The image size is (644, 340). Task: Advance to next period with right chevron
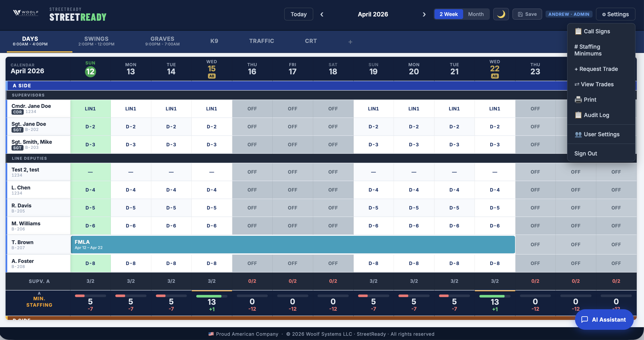tap(424, 15)
